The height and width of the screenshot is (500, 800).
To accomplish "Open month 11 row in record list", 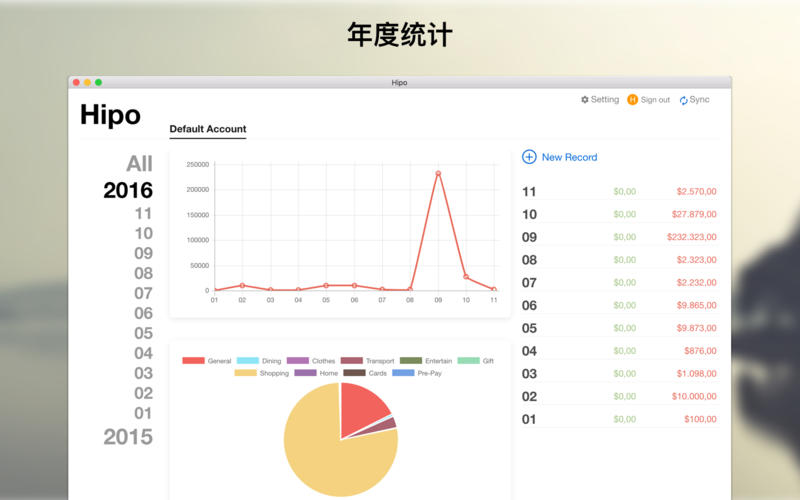I will tap(619, 192).
